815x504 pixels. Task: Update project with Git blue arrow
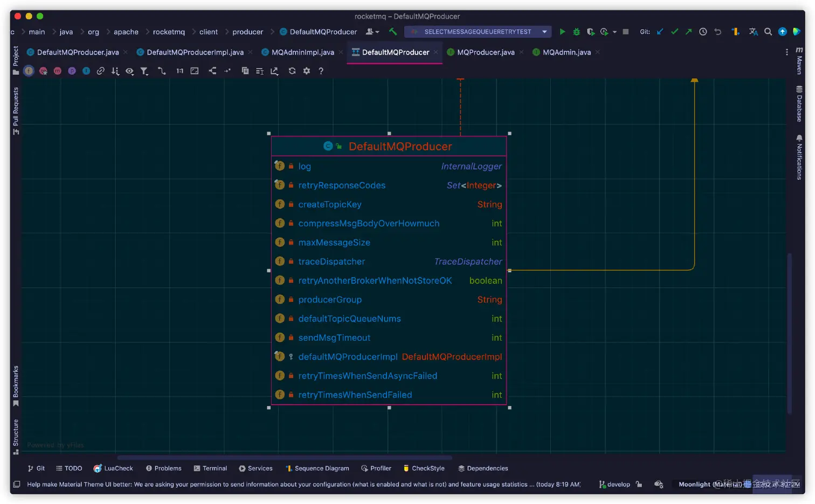click(x=660, y=32)
